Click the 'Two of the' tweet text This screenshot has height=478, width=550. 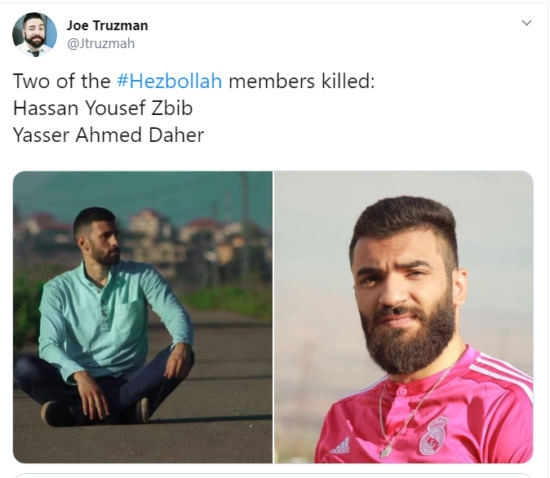click(62, 81)
